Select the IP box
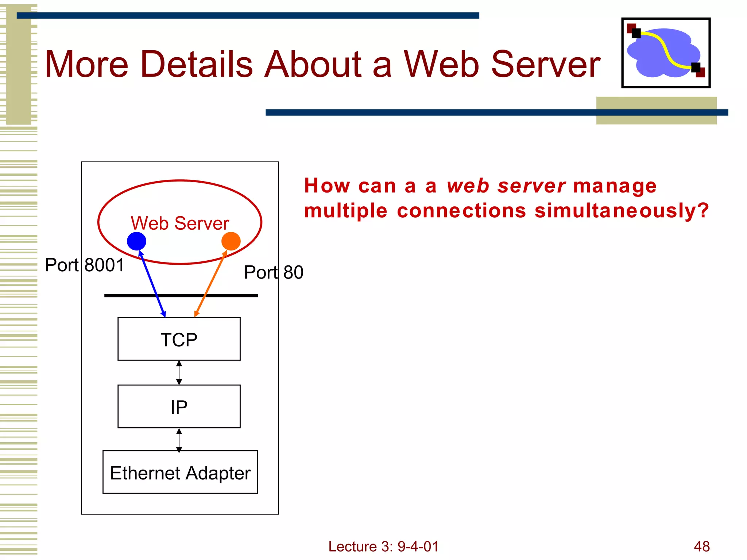 pos(179,407)
